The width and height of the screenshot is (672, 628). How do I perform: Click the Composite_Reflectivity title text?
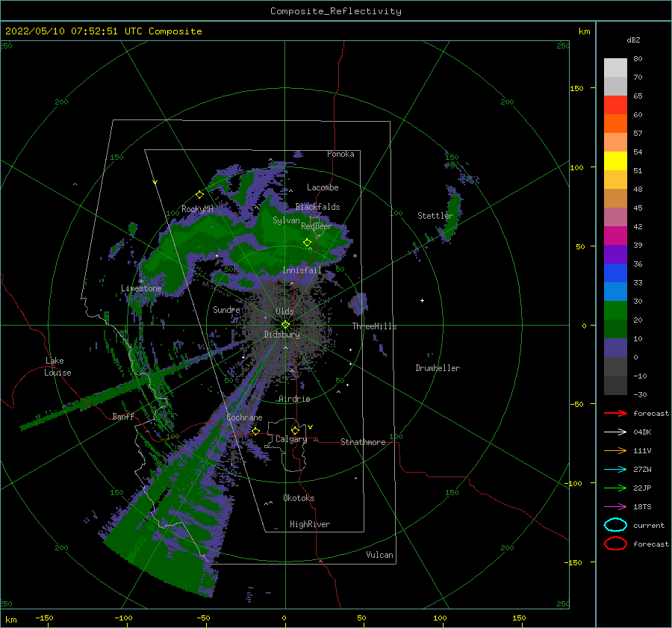(x=335, y=11)
